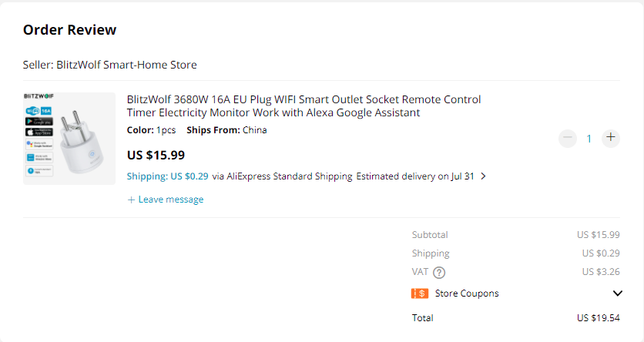
Task: Click the quantity value field
Action: (589, 139)
